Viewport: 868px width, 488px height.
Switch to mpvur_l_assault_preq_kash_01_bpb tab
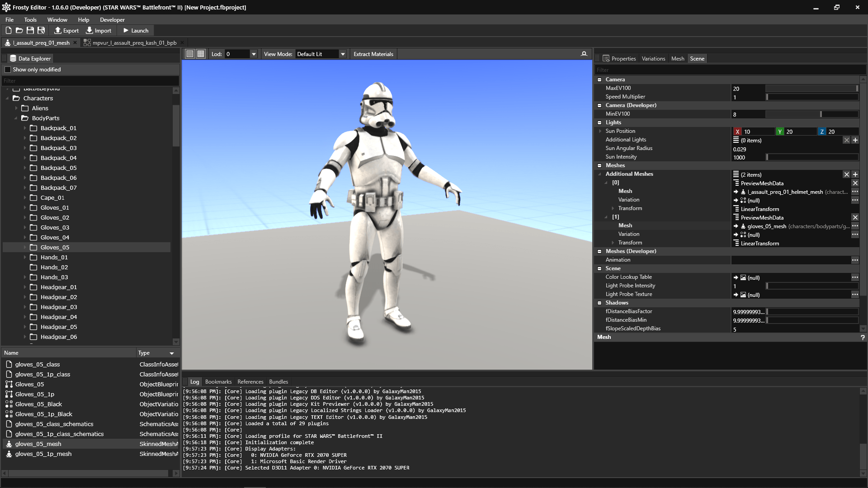(134, 42)
